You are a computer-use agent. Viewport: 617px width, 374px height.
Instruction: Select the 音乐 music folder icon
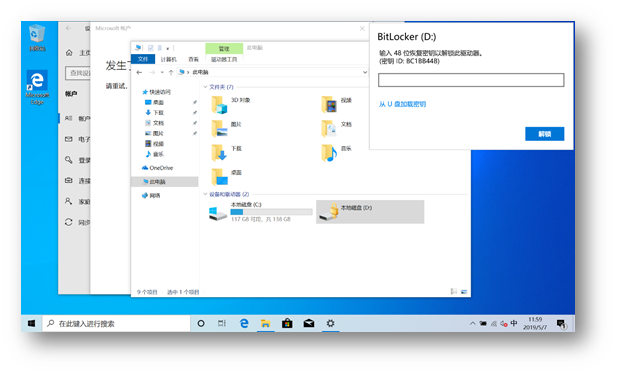(x=329, y=153)
